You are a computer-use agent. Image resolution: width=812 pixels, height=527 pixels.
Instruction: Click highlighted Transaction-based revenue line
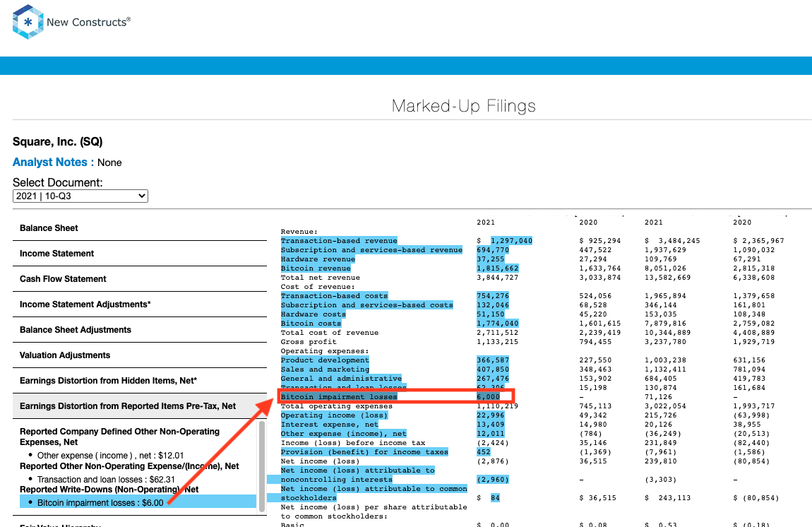coord(339,240)
